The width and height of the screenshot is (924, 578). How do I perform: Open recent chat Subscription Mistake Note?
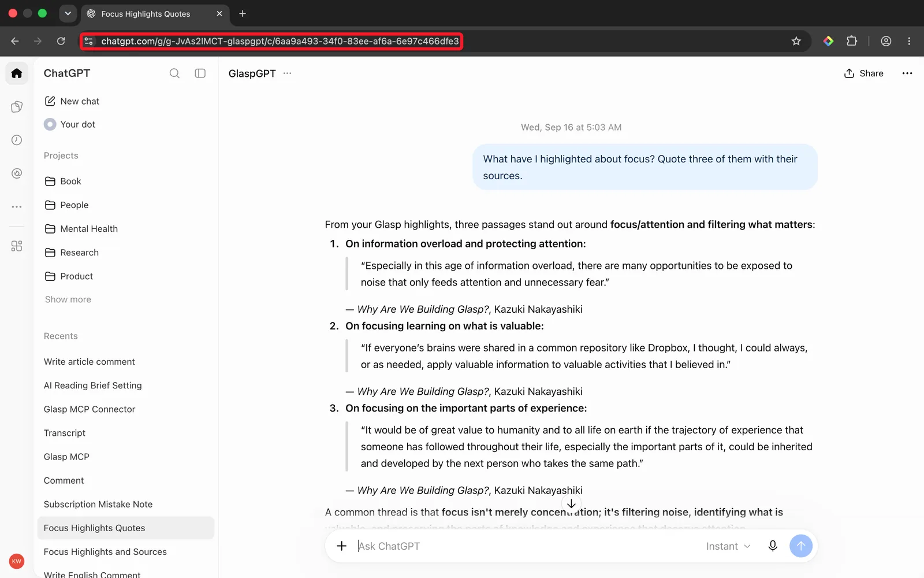pos(98,505)
